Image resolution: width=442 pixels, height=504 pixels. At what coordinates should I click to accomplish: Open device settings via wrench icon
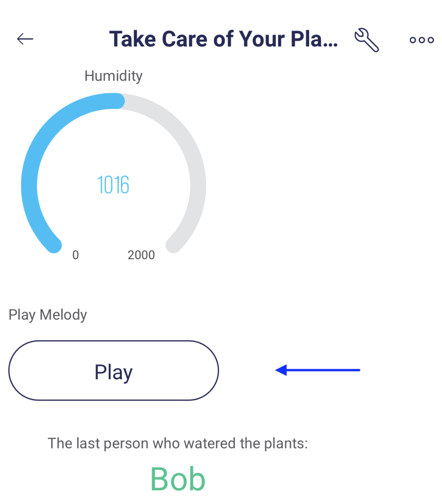366,40
